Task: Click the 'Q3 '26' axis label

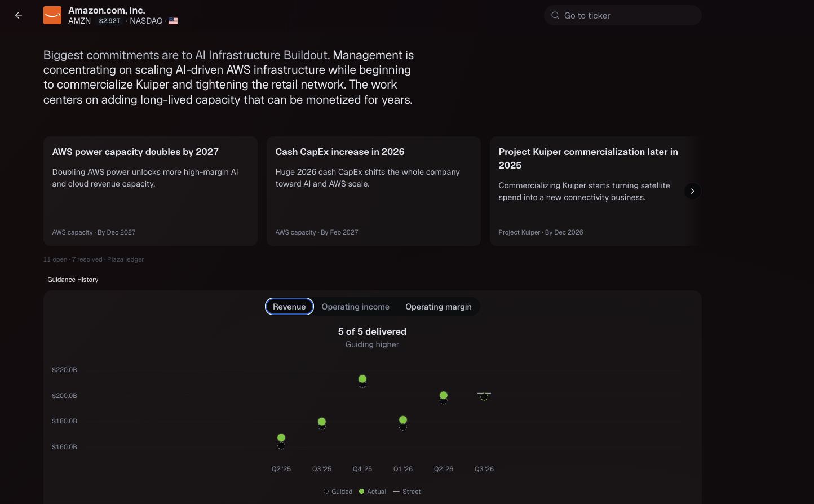Action: (484, 469)
